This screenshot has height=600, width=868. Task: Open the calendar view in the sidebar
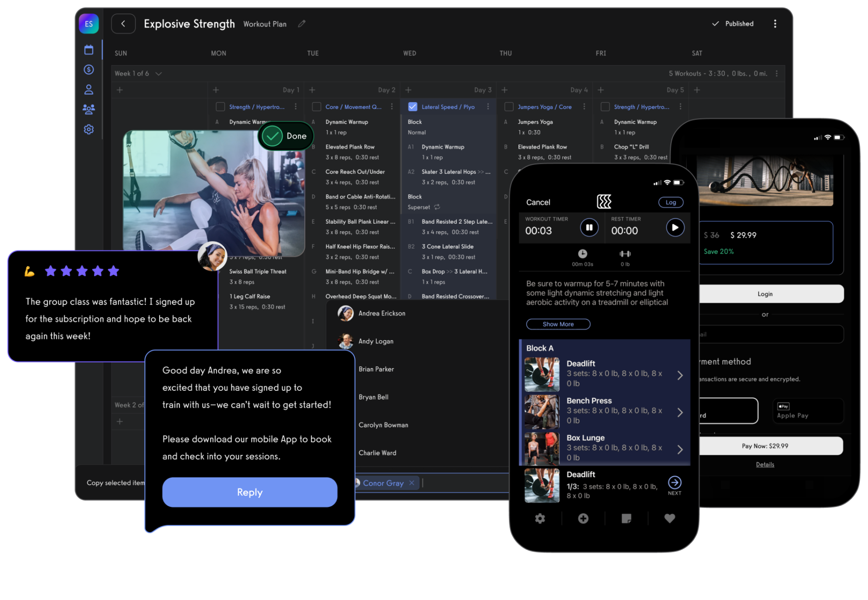(x=89, y=50)
